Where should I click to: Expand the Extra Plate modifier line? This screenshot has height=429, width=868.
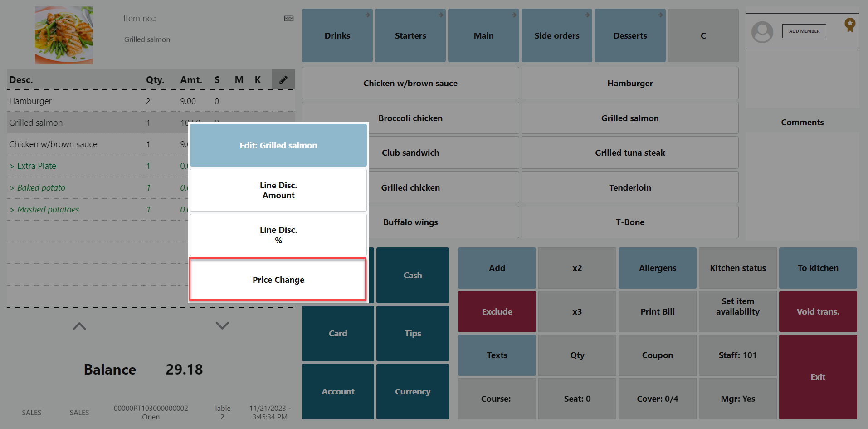36,166
